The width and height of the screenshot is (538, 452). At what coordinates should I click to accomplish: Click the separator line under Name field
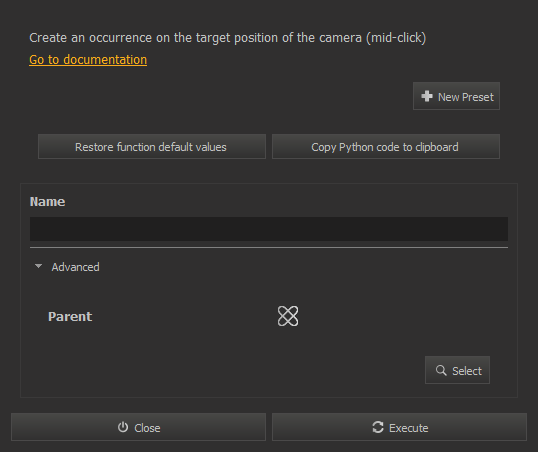[269, 247]
